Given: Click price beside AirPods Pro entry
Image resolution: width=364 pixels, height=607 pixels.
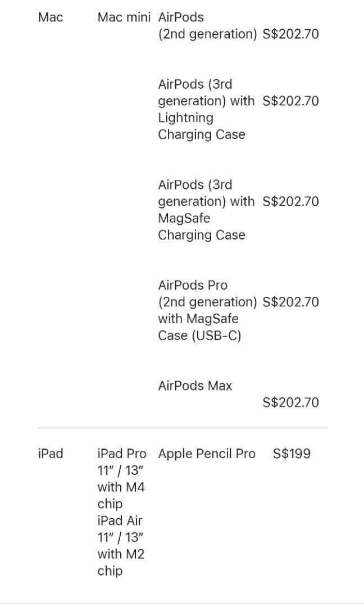Looking at the screenshot, I should [x=291, y=302].
